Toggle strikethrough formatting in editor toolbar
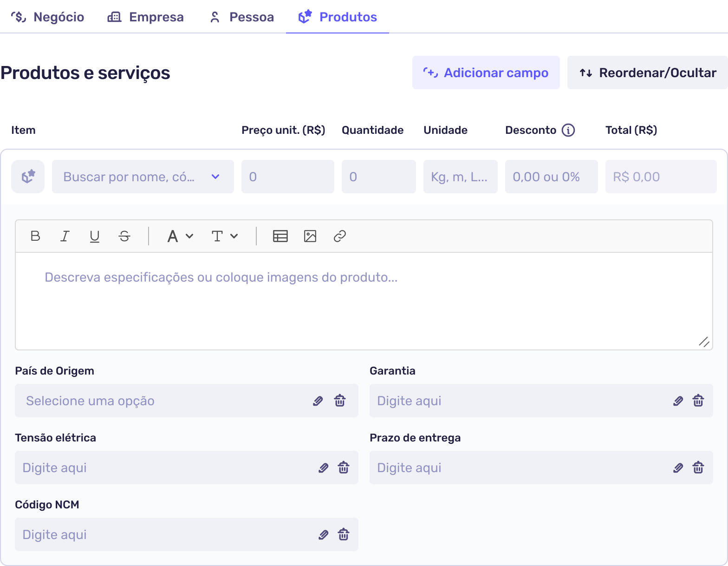The height and width of the screenshot is (566, 728). (124, 236)
